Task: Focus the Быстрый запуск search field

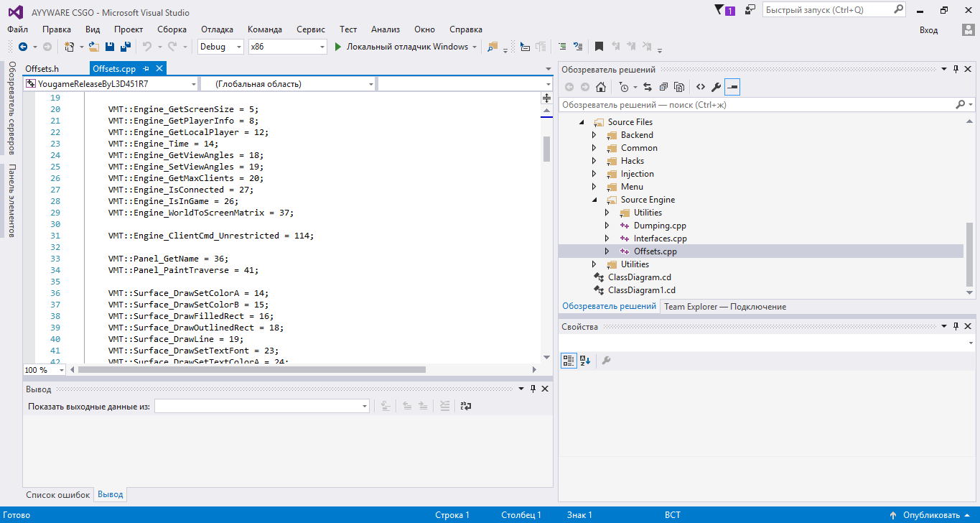Action: tap(834, 10)
